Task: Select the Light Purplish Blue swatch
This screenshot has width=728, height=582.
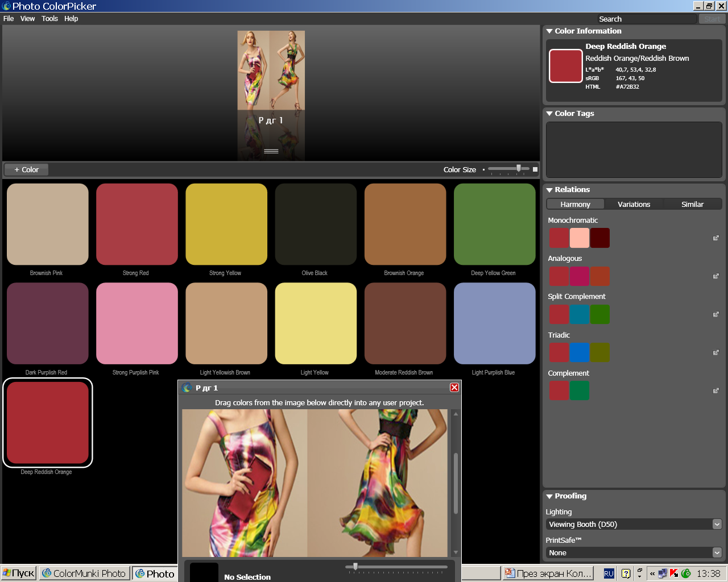Action: [495, 323]
